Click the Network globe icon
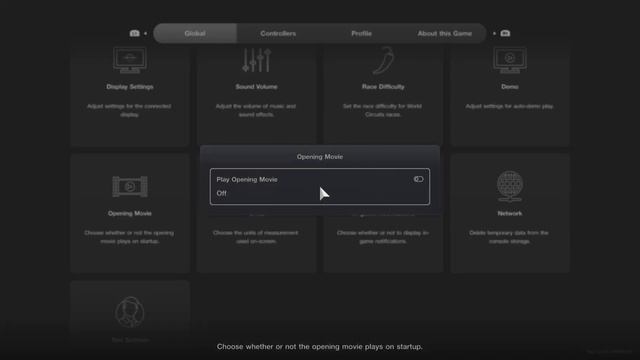The height and width of the screenshot is (360, 640). (x=510, y=186)
